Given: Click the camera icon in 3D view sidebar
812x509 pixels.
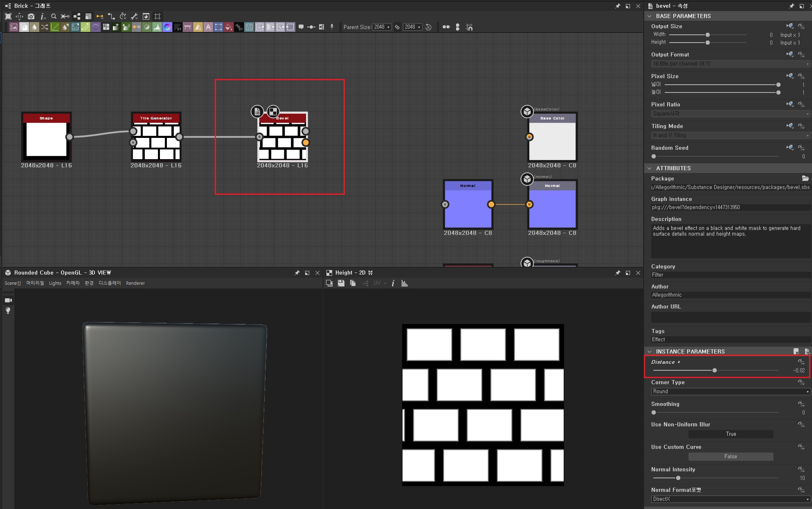Looking at the screenshot, I should 8,300.
